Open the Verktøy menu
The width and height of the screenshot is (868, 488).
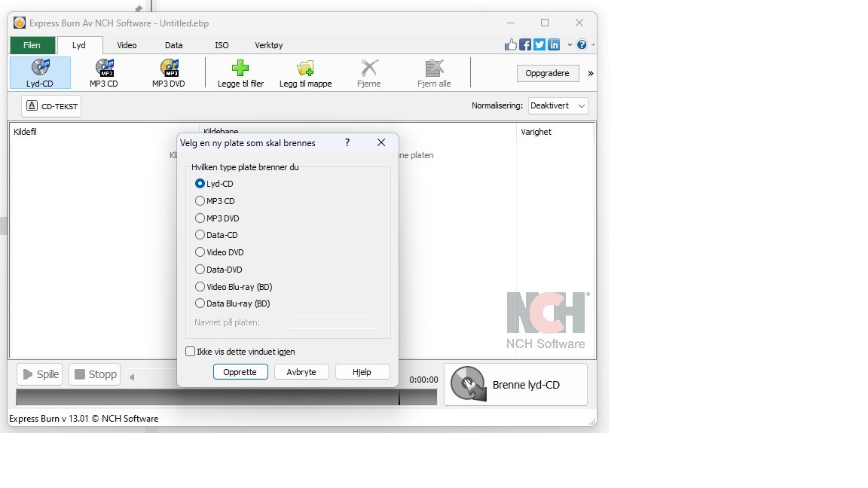click(x=268, y=45)
